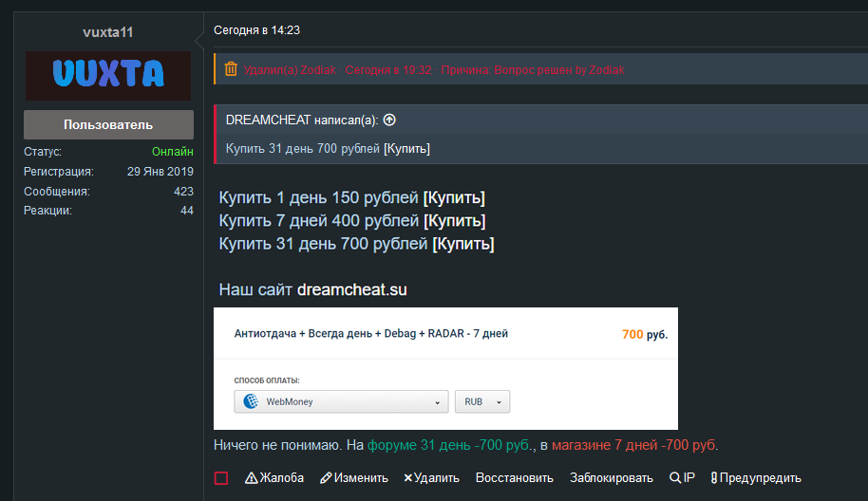Click the Пользователь user title banner
Image resolution: width=868 pixels, height=501 pixels.
point(108,124)
